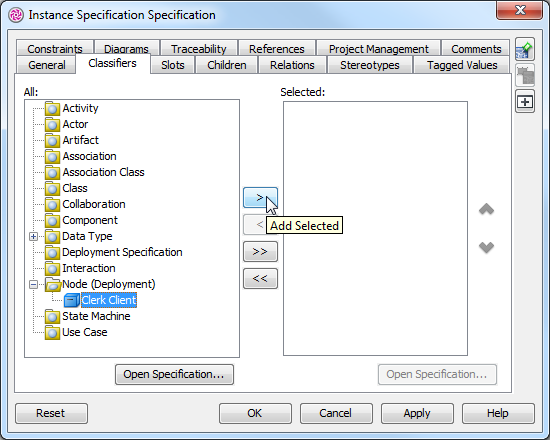The height and width of the screenshot is (440, 550).
Task: Click the Association Class folder icon
Action: point(52,173)
